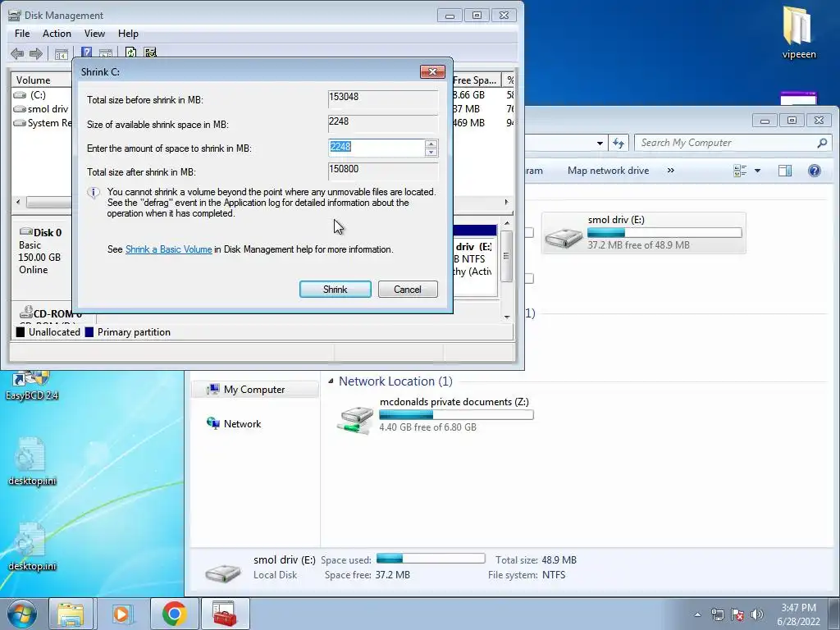Screen dimensions: 840x630
Task: Toggle the console tree pane toolbar icon
Action: 62,53
